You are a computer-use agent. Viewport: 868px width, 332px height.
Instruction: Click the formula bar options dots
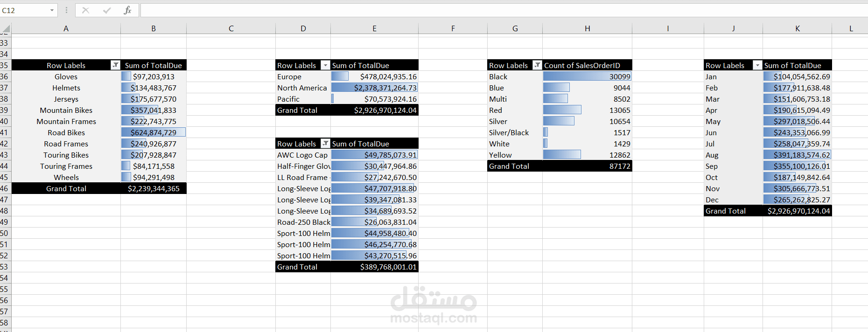(x=66, y=10)
